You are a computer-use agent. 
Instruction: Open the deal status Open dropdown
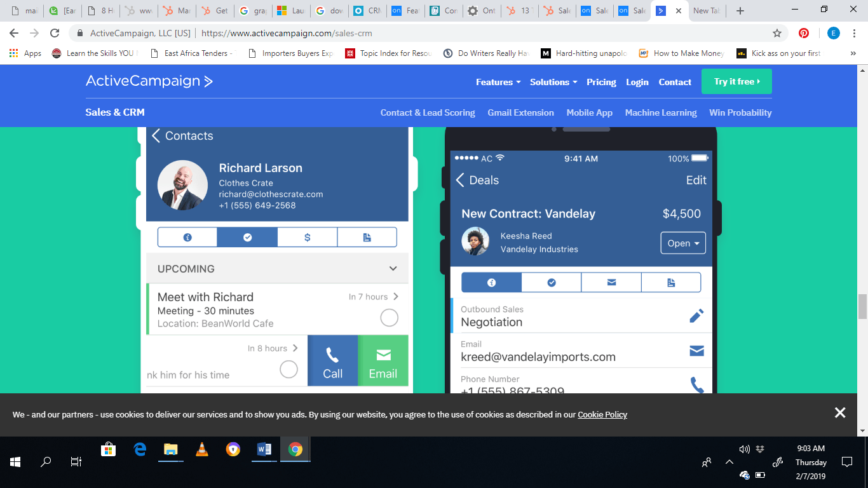point(683,243)
